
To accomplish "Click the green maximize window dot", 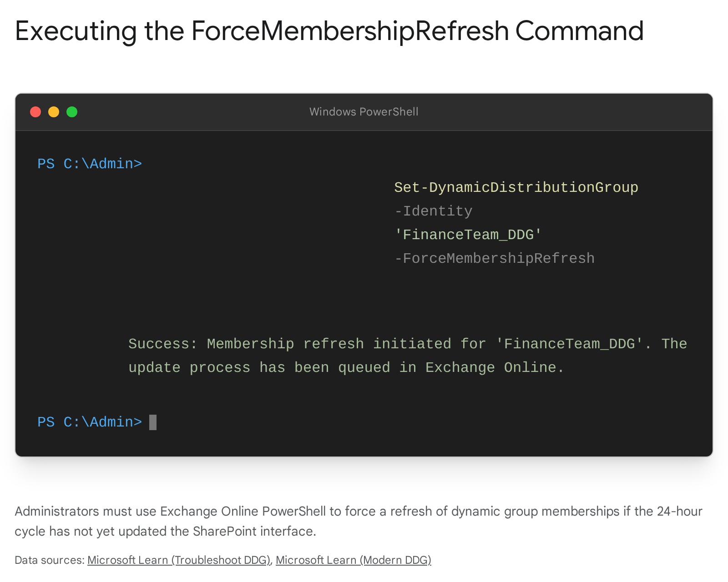I will 72,112.
